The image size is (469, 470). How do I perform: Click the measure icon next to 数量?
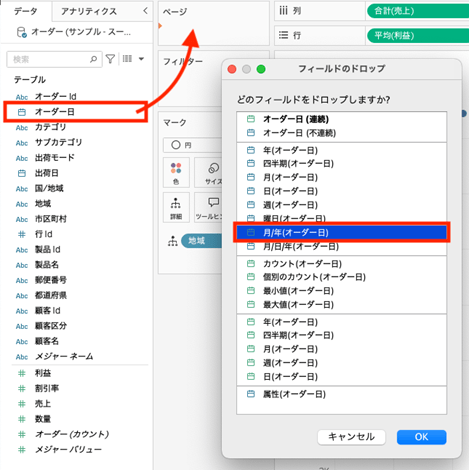pos(22,419)
